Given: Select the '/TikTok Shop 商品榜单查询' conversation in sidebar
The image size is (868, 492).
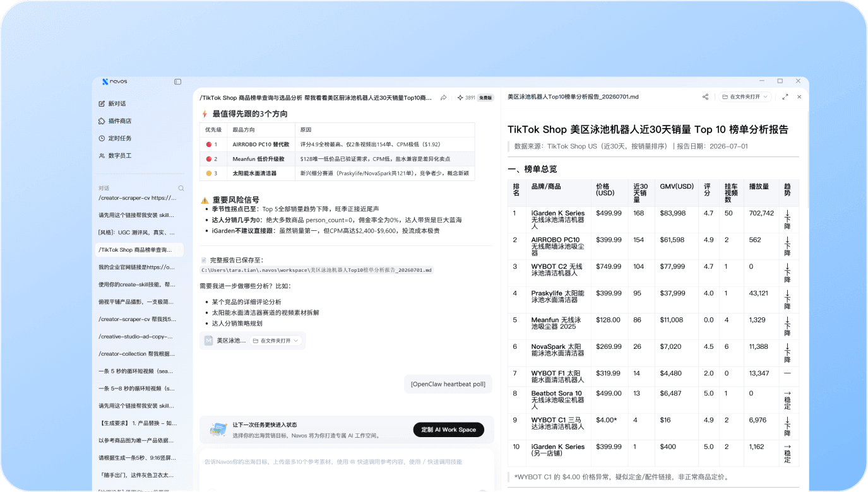Looking at the screenshot, I should click(x=139, y=250).
